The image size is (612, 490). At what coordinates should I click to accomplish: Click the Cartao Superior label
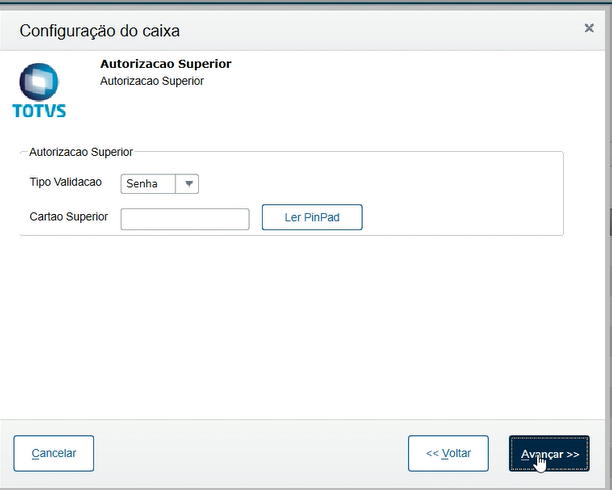(x=69, y=217)
